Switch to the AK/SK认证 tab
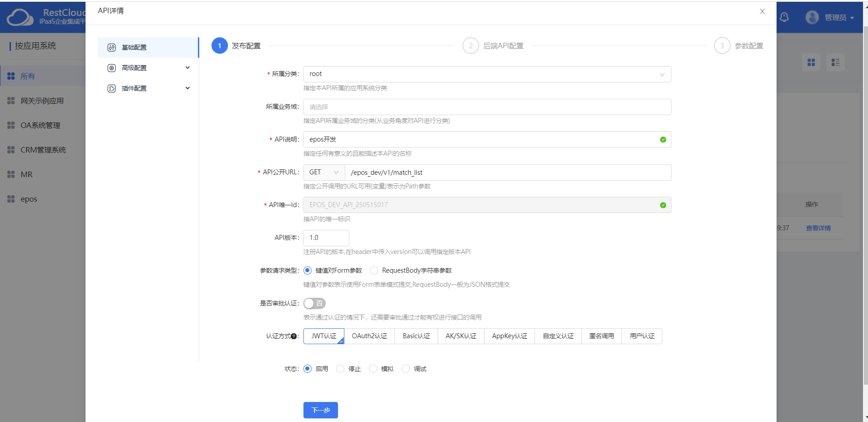The height and width of the screenshot is (422, 868). (460, 336)
